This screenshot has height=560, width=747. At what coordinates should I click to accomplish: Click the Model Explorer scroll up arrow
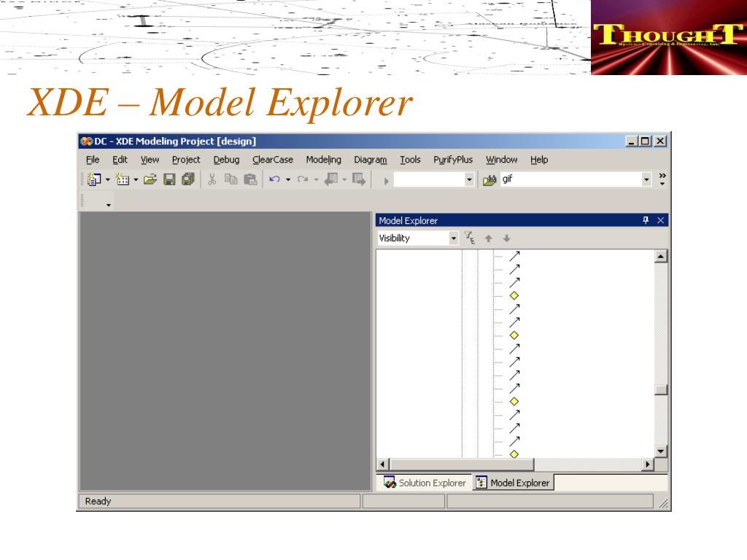[660, 257]
